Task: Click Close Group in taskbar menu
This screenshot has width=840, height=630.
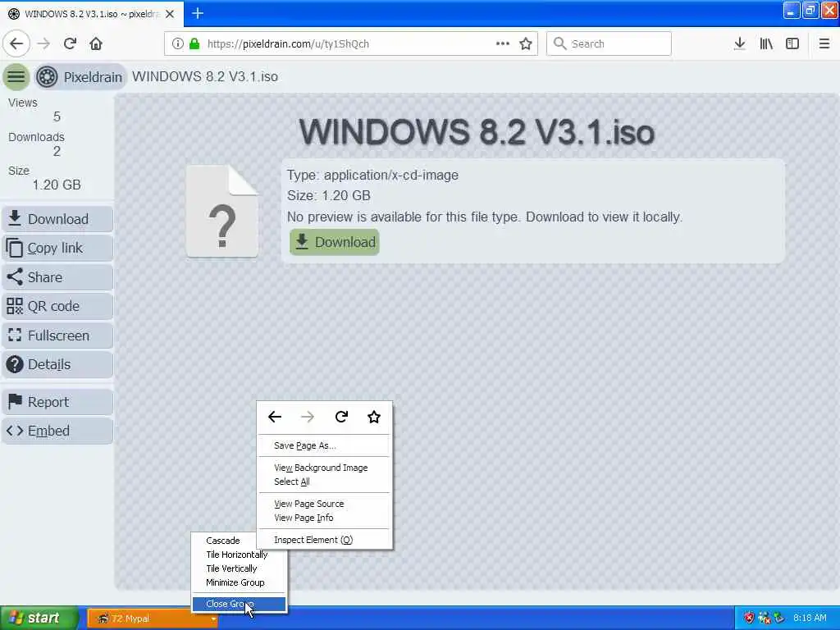Action: (x=239, y=604)
